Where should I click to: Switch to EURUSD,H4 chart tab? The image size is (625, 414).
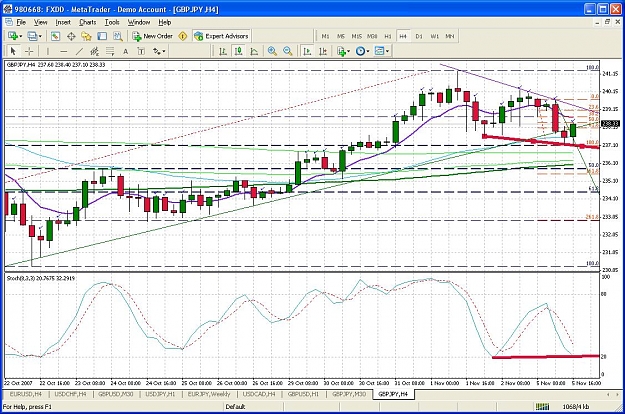[x=26, y=394]
